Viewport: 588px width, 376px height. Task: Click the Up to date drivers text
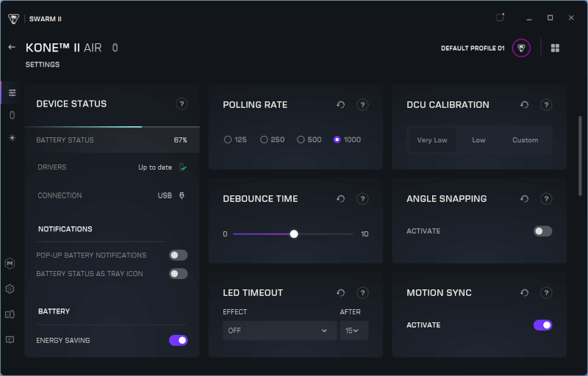tap(155, 167)
